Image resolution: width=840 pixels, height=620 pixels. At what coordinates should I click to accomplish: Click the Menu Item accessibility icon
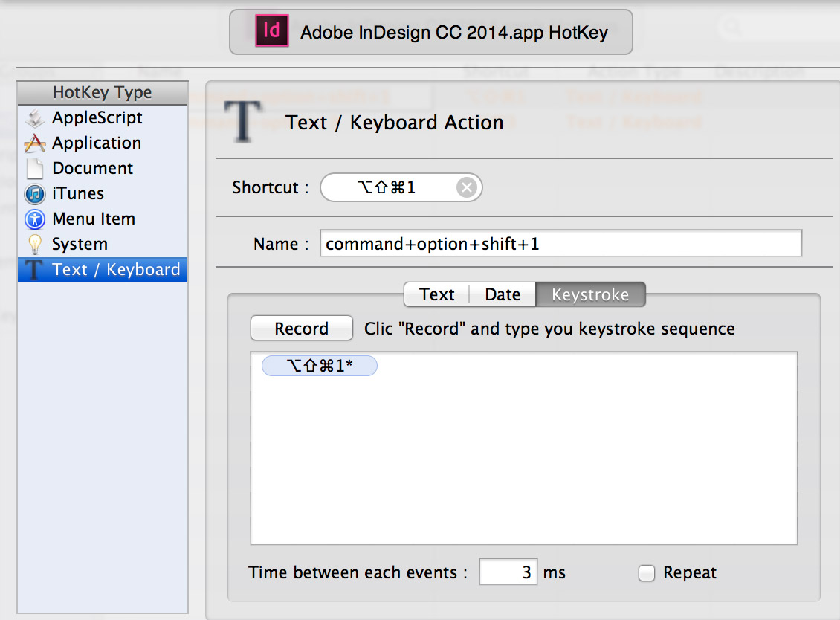[35, 219]
